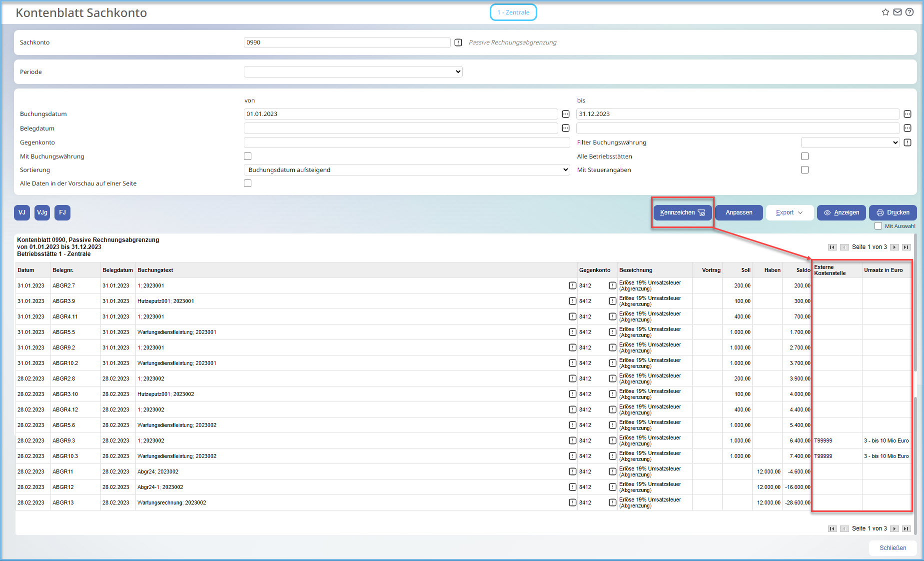
Task: Click the mail envelope icon
Action: coord(898,12)
